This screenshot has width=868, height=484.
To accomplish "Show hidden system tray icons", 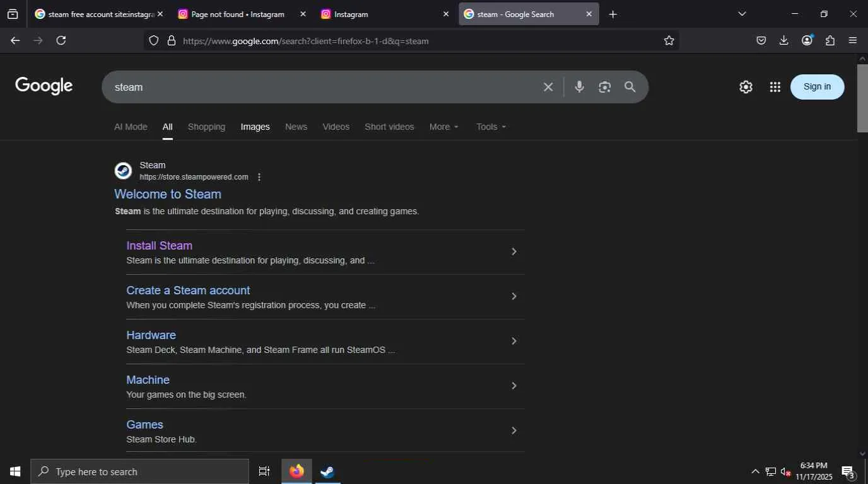I will click(x=755, y=471).
